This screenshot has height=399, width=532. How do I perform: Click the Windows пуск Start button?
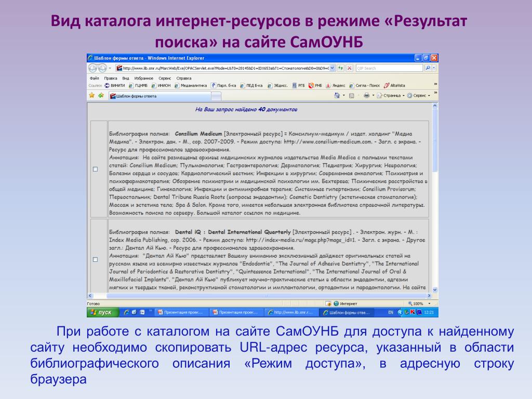[x=103, y=312]
